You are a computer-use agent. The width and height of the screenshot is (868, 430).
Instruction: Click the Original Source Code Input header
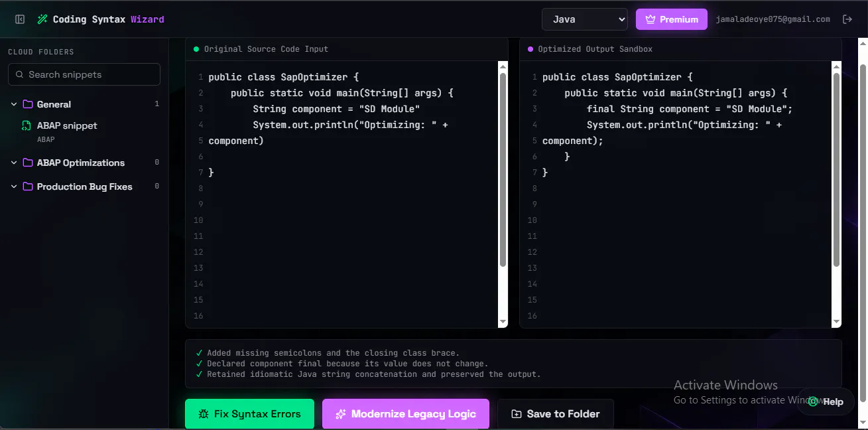click(x=266, y=49)
